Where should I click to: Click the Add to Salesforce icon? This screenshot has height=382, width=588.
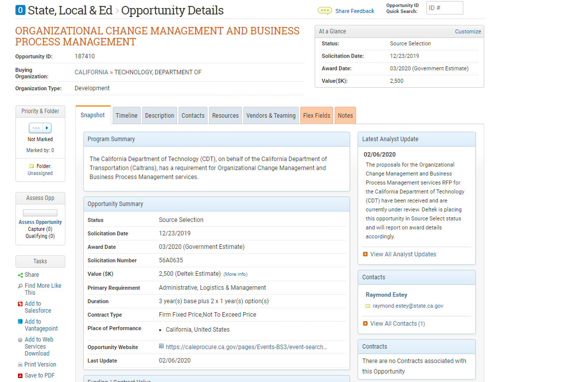pyautogui.click(x=20, y=304)
